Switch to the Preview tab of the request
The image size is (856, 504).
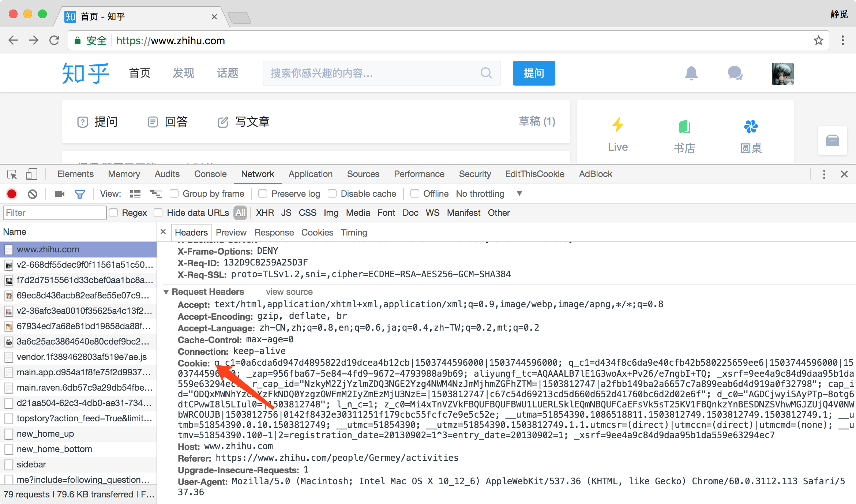click(x=231, y=233)
